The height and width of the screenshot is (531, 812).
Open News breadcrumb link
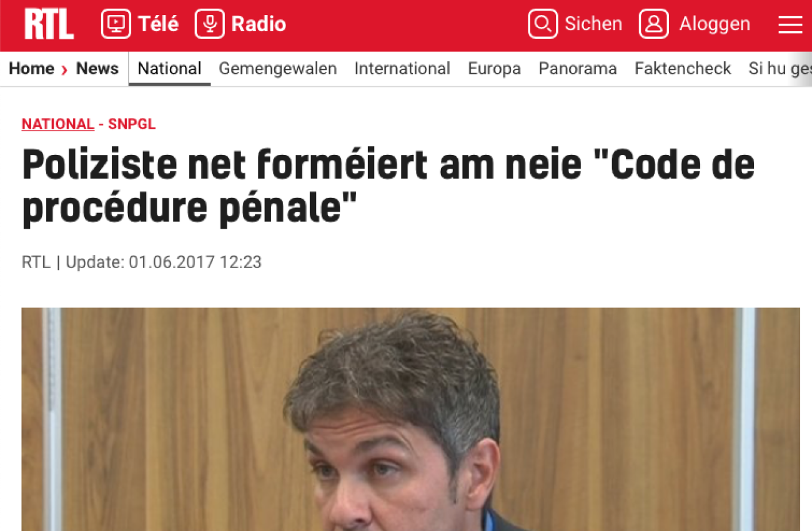(97, 69)
